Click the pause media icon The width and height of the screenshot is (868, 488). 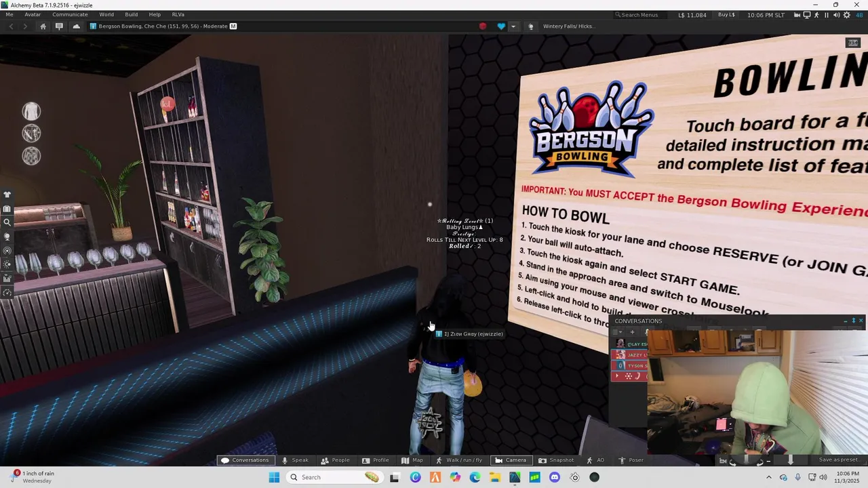[826, 15]
